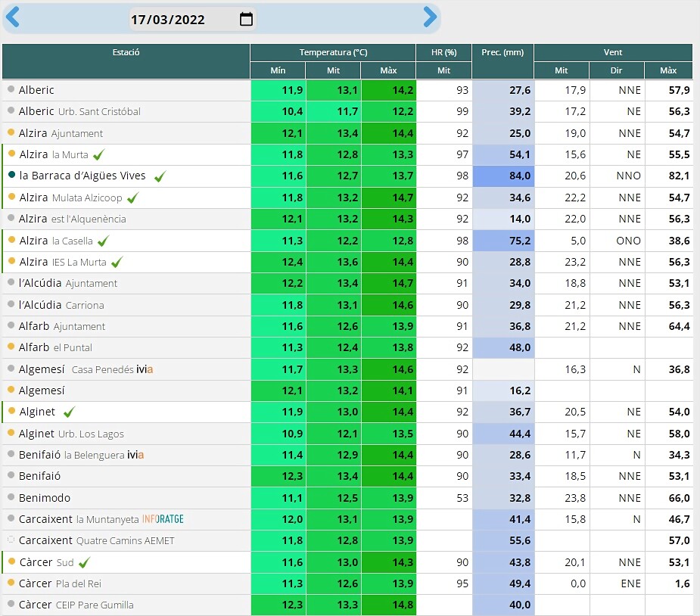Open station Carcaixent la Muntanyeta
This screenshot has width=700, height=616.
click(x=79, y=519)
